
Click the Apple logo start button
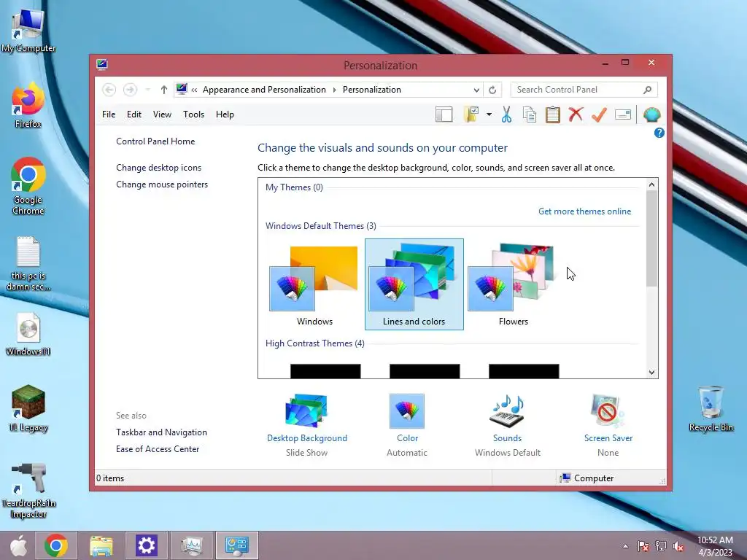click(18, 545)
